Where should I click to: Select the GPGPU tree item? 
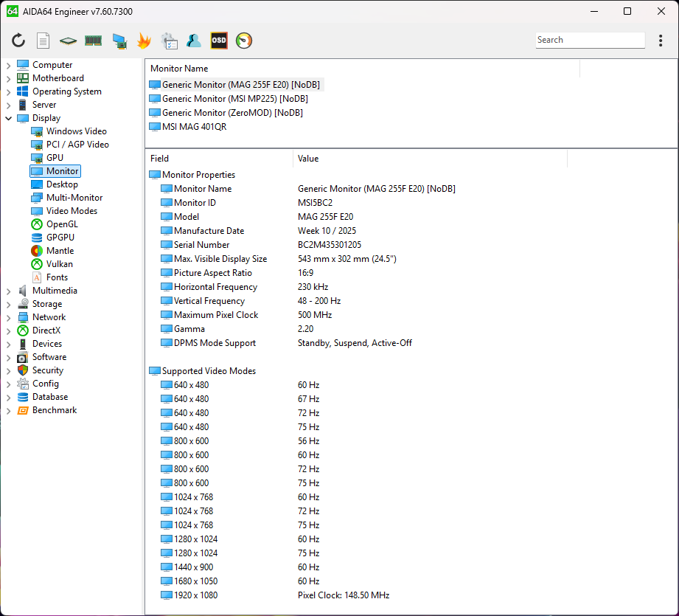click(x=52, y=238)
